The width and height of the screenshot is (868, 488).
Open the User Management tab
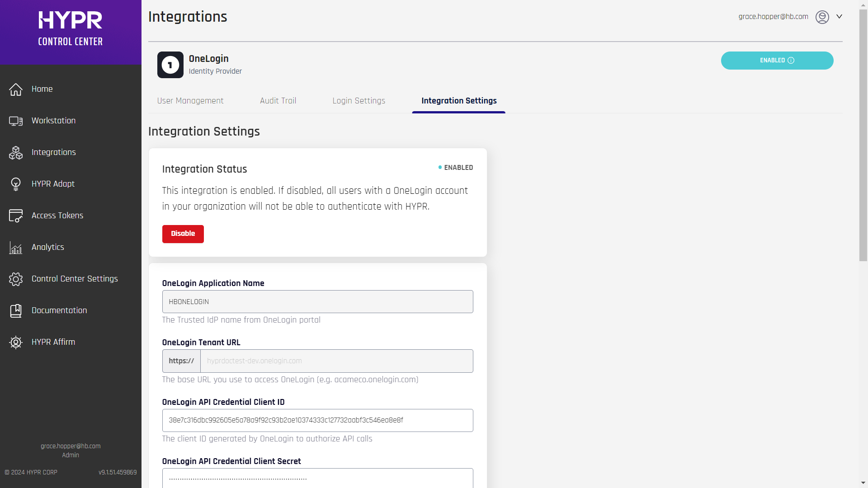click(190, 101)
